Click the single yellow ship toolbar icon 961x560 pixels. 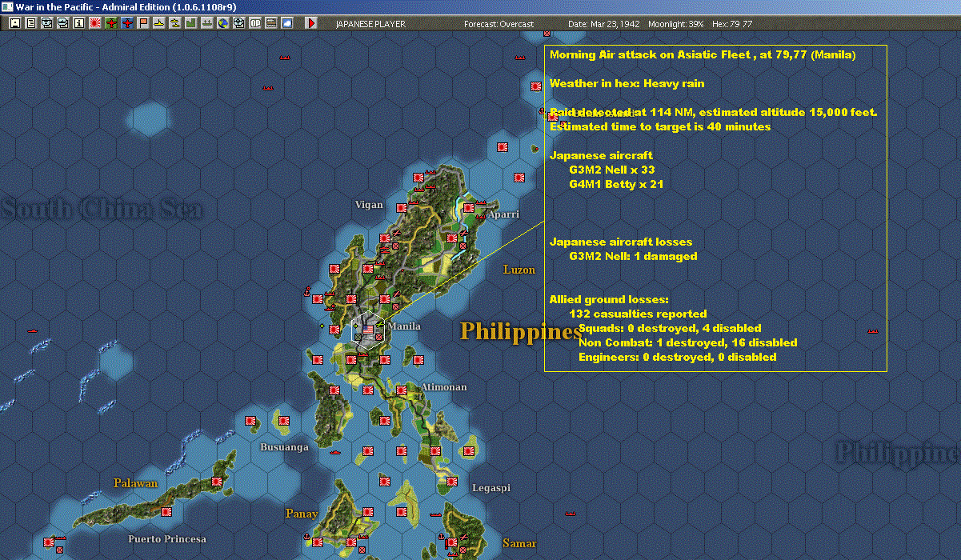(159, 23)
